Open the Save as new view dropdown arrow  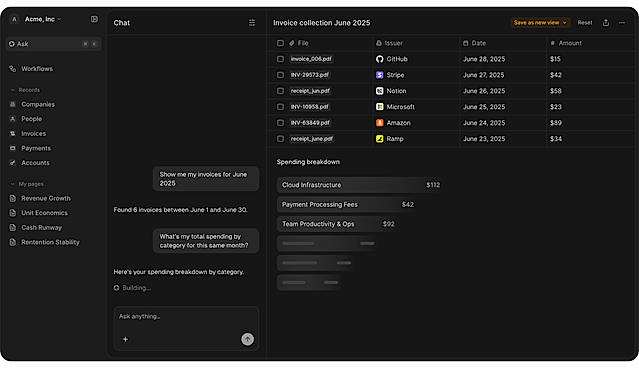[565, 23]
